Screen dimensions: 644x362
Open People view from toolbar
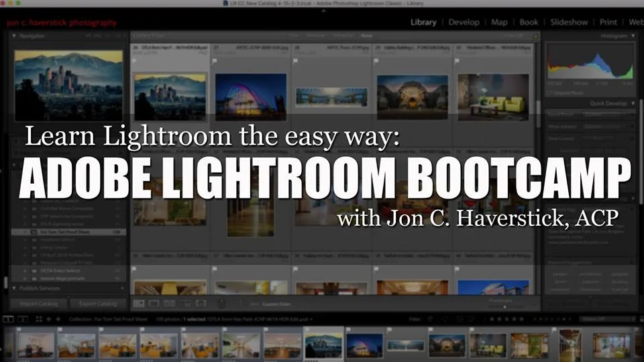point(201,304)
